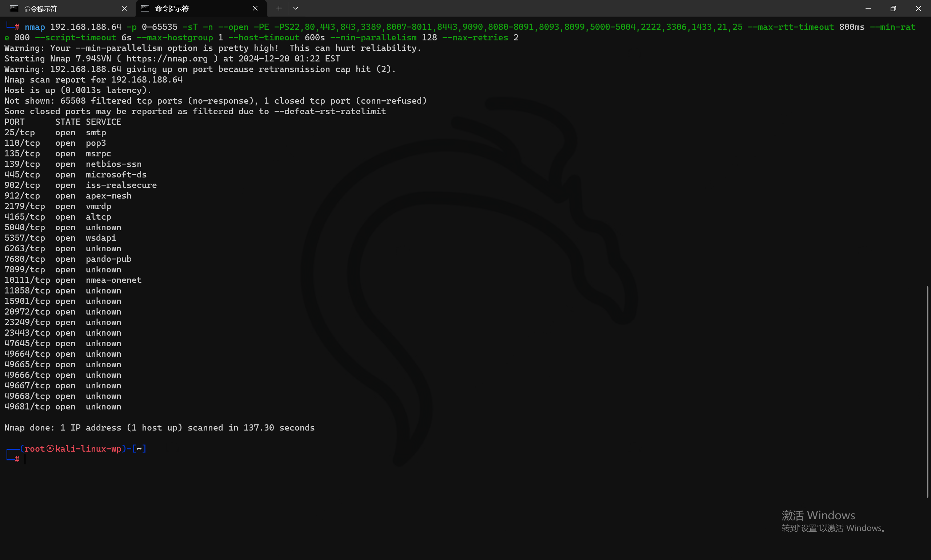
Task: Click the blue nmap command word
Action: [x=35, y=27]
